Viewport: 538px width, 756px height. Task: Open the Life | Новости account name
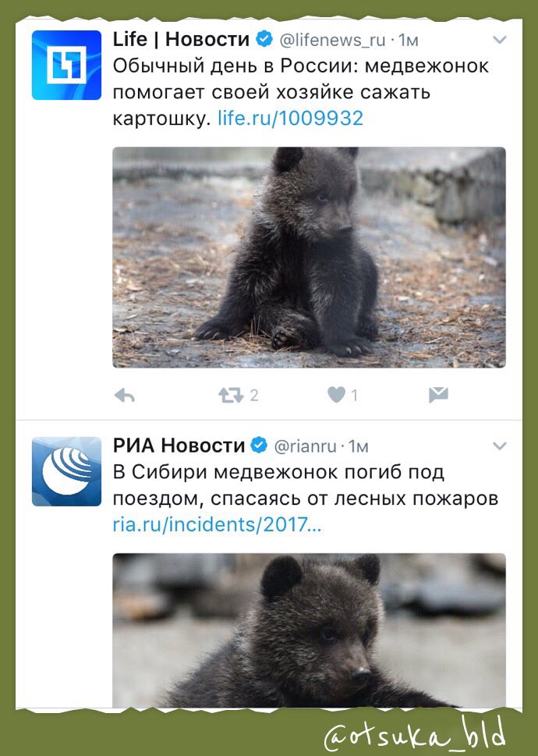(181, 39)
